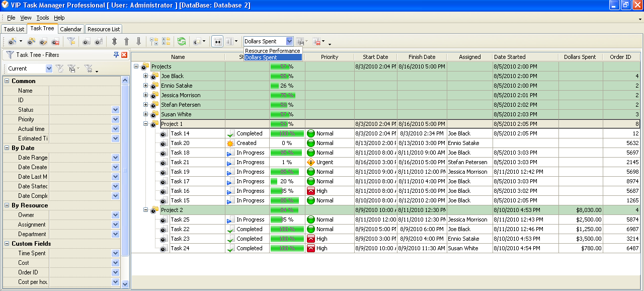The image size is (644, 291).
Task: Select Resource Performance from the dropdown list
Action: 273,51
